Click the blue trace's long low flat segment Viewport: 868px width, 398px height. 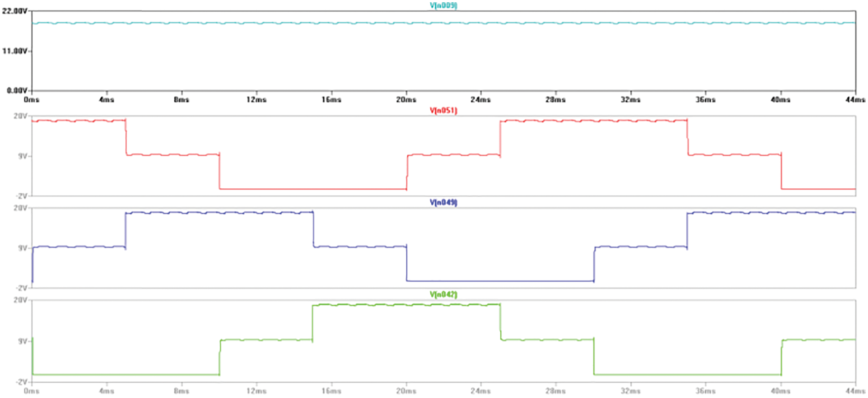click(499, 281)
